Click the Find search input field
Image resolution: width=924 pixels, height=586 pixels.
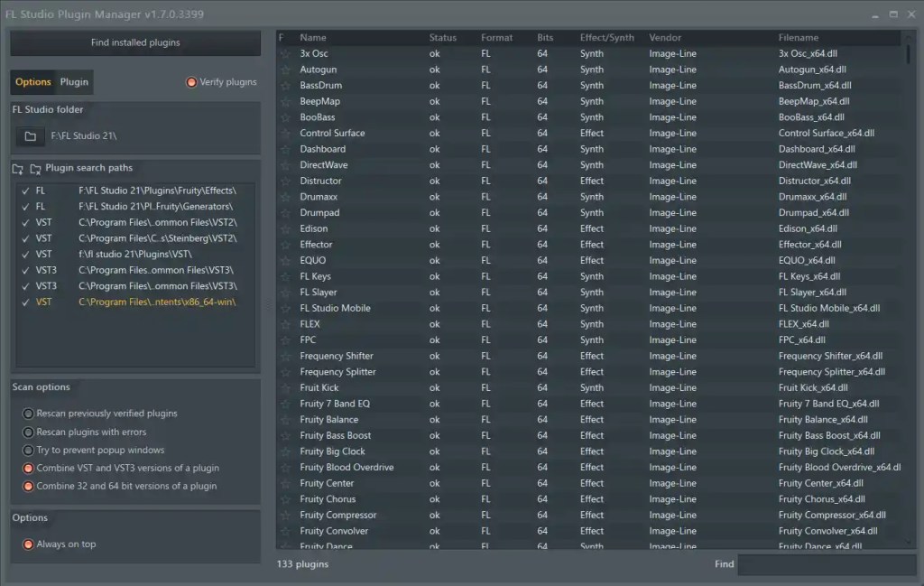pos(827,564)
